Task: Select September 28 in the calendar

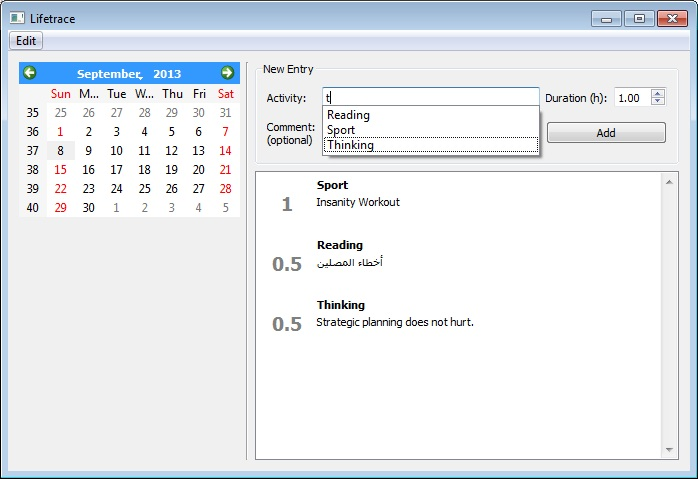Action: [x=225, y=189]
